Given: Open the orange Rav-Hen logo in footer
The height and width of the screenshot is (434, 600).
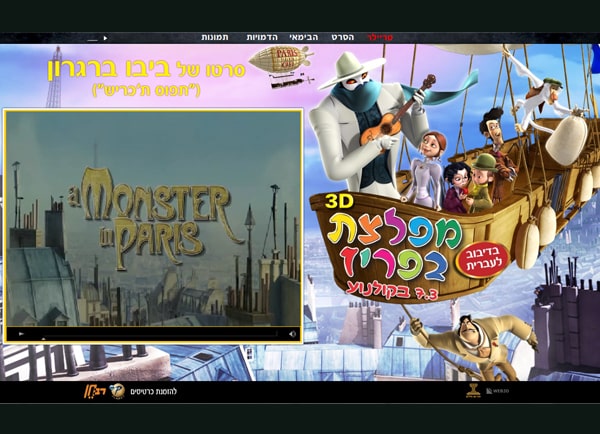Looking at the screenshot, I should click(x=95, y=392).
